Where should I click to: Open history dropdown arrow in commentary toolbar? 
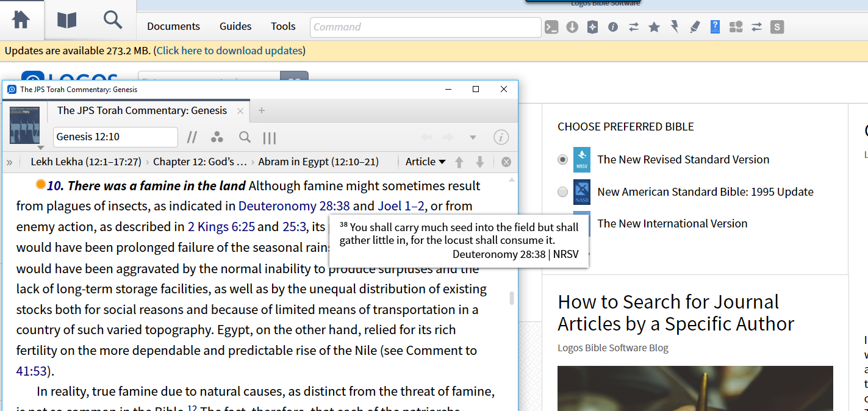click(x=473, y=137)
